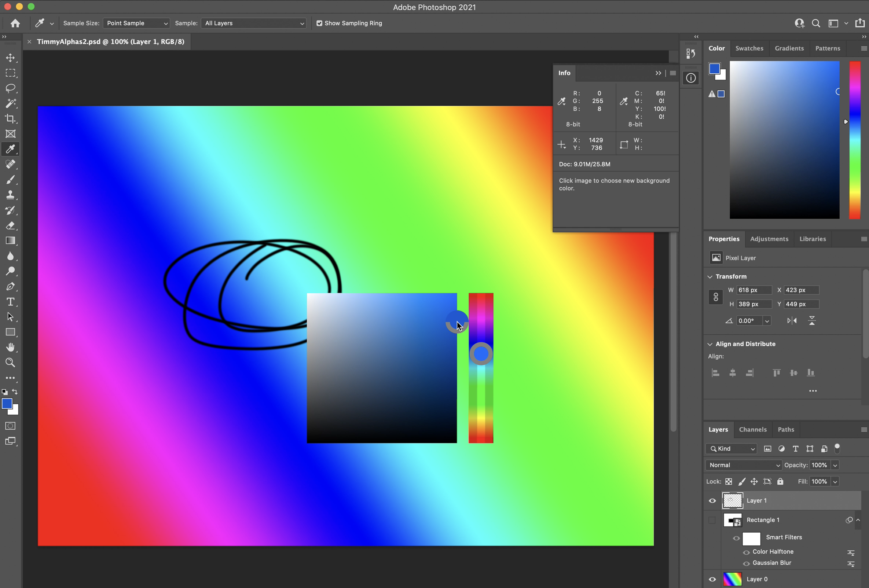Switch to the Channels tab
The width and height of the screenshot is (869, 588).
click(x=753, y=429)
